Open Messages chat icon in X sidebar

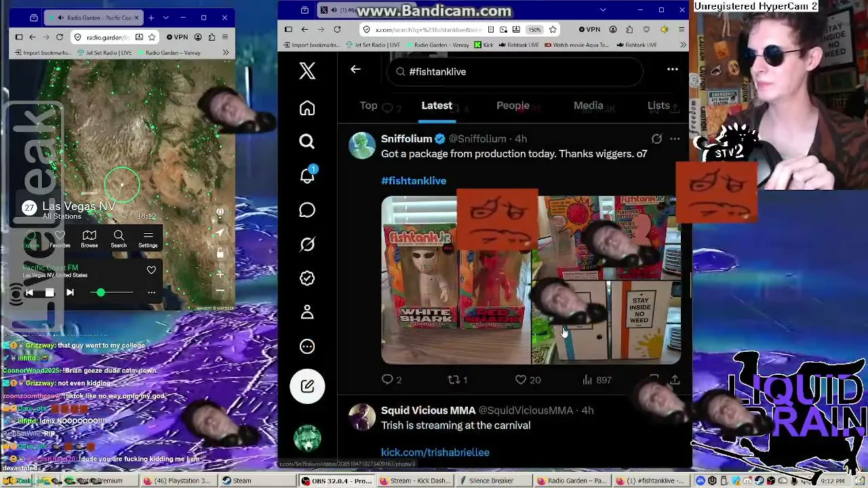[307, 210]
